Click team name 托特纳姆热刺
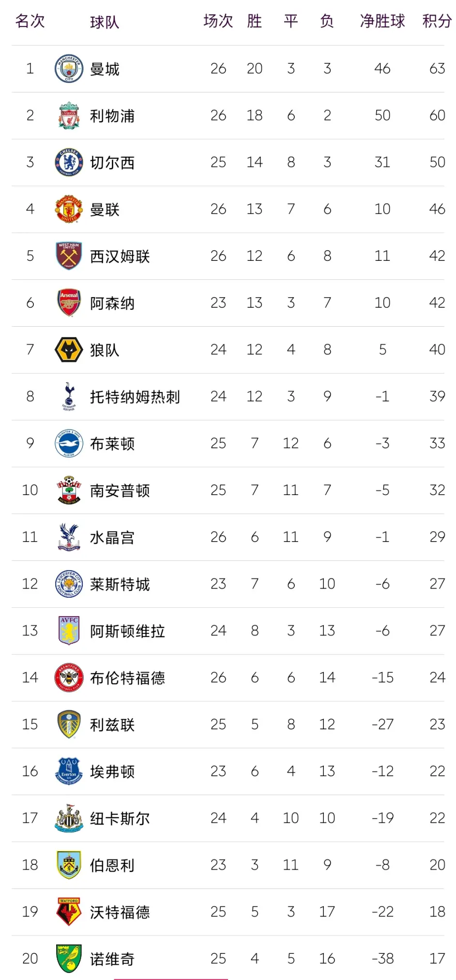The image size is (456, 980). point(135,397)
